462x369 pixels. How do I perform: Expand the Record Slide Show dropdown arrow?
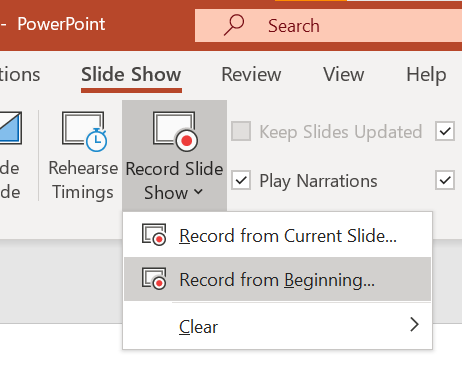coord(198,192)
